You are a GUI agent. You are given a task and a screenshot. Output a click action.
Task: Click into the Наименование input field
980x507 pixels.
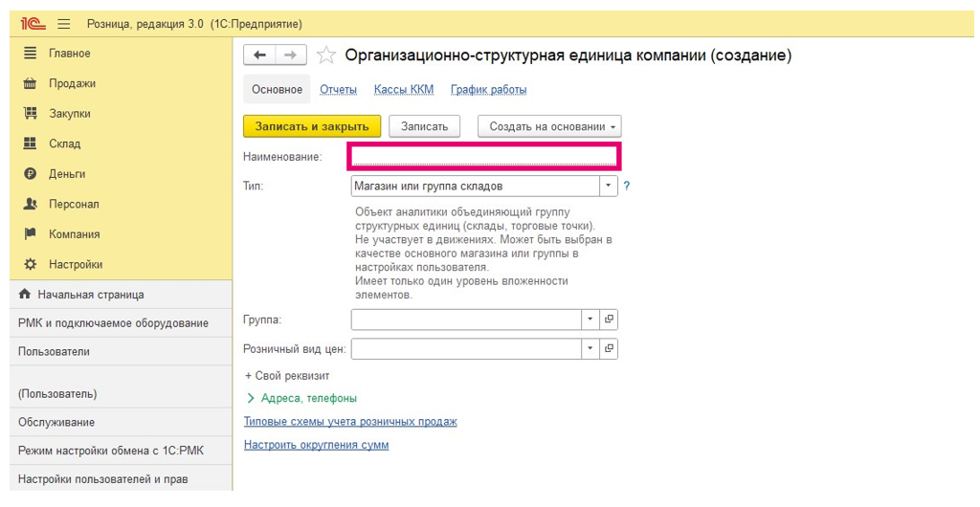[483, 156]
